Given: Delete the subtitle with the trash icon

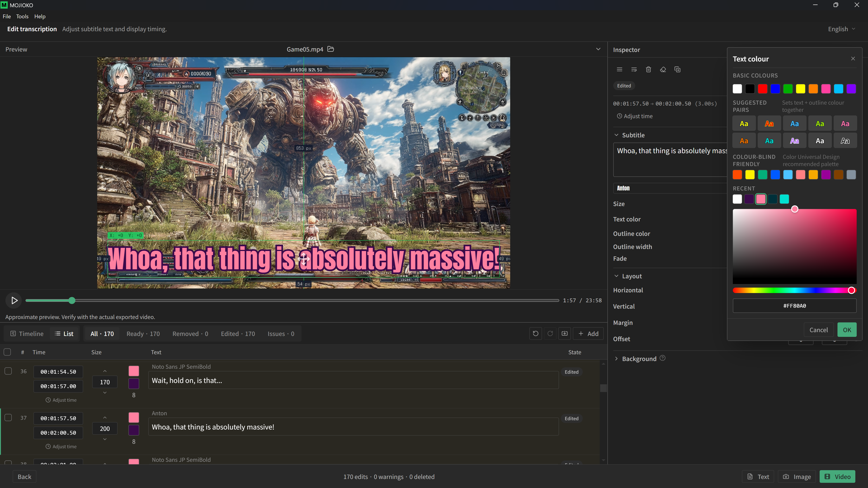Looking at the screenshot, I should pos(648,69).
